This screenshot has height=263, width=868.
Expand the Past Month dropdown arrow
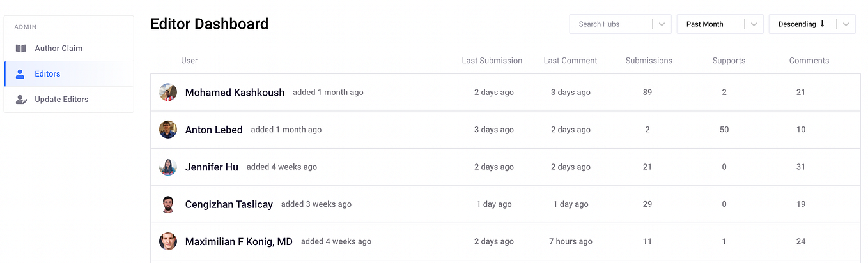(x=754, y=24)
